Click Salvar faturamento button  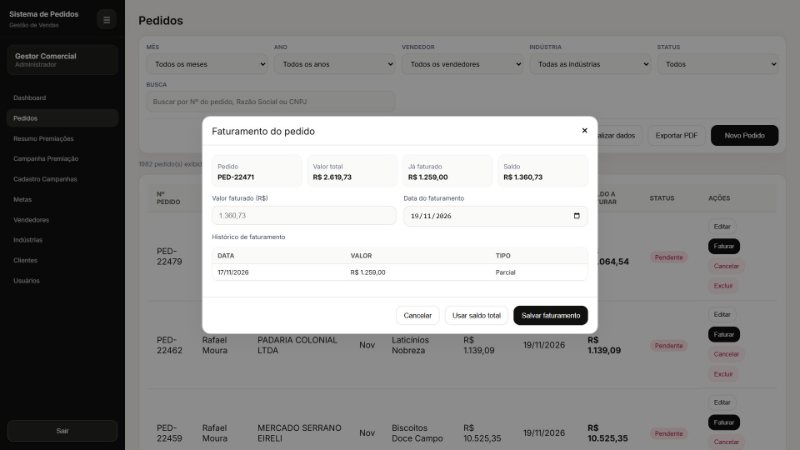coord(551,315)
